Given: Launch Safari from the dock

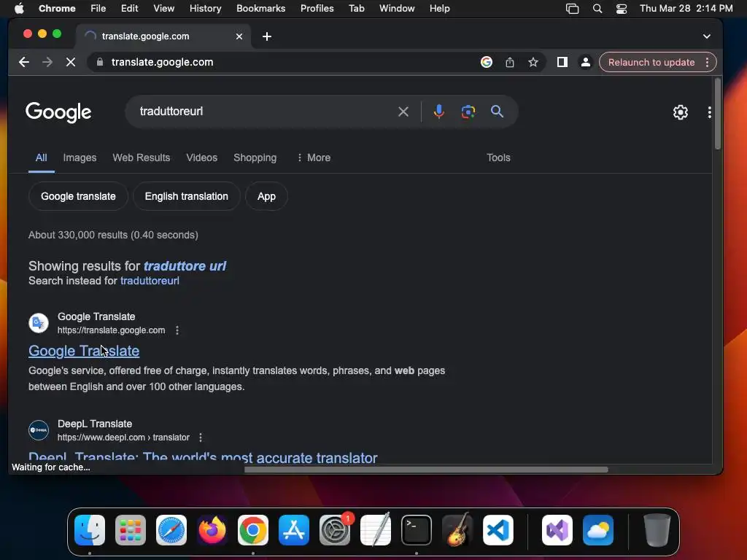Looking at the screenshot, I should pos(171,530).
